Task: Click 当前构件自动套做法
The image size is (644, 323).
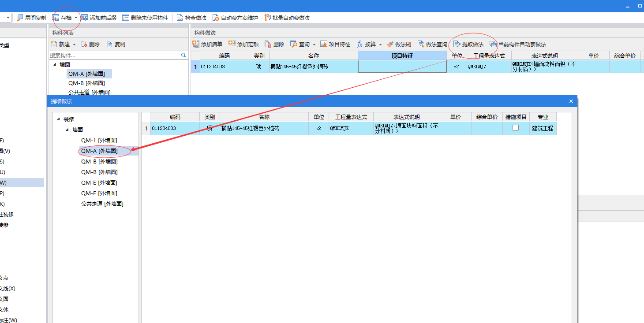Action: click(x=518, y=45)
